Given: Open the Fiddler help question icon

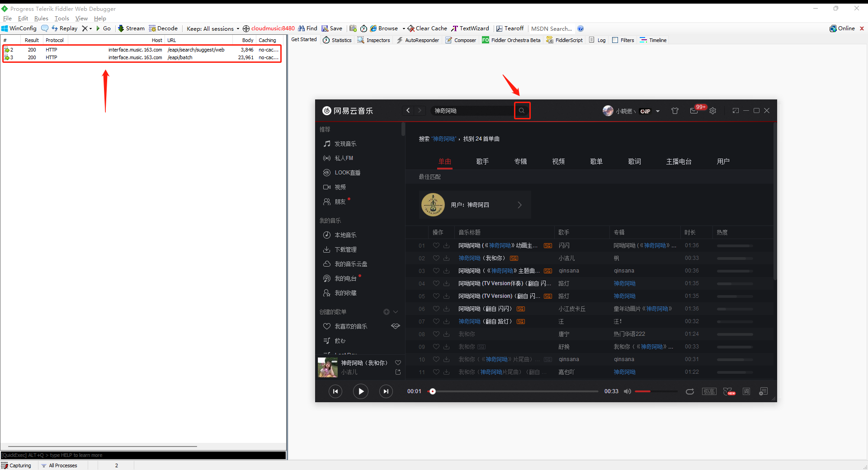Looking at the screenshot, I should pyautogui.click(x=580, y=28).
